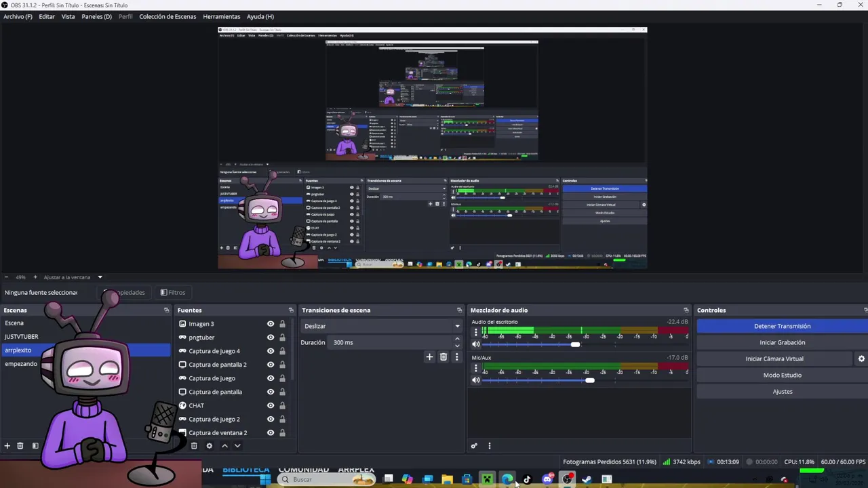Delete the selected source with trash icon

click(194, 446)
